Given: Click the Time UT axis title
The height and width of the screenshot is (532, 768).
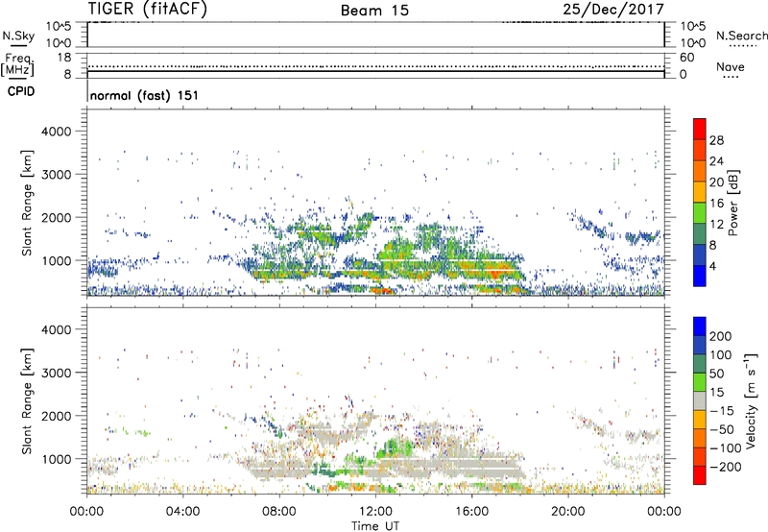Looking at the screenshot, I should 375,526.
